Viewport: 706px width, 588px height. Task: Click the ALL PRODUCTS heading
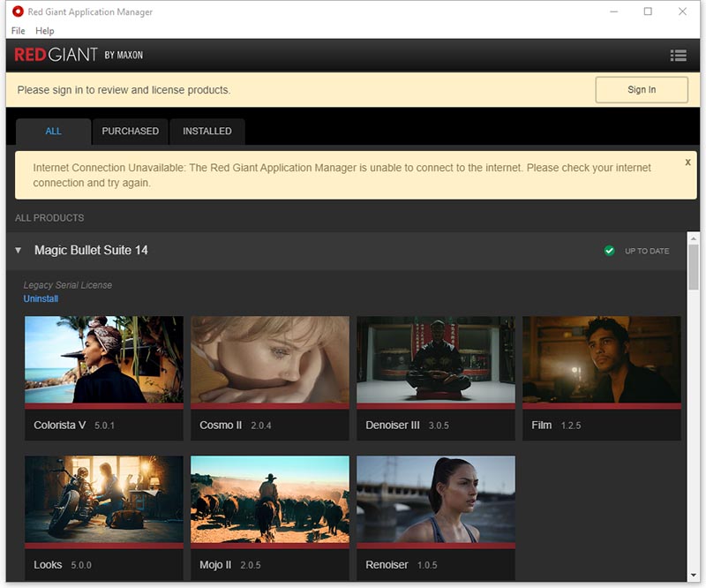tap(49, 218)
